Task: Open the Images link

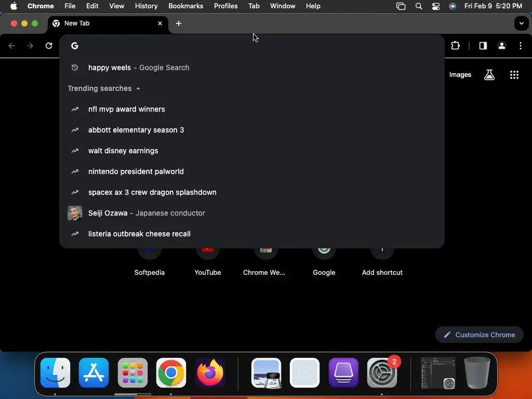Action: (460, 75)
